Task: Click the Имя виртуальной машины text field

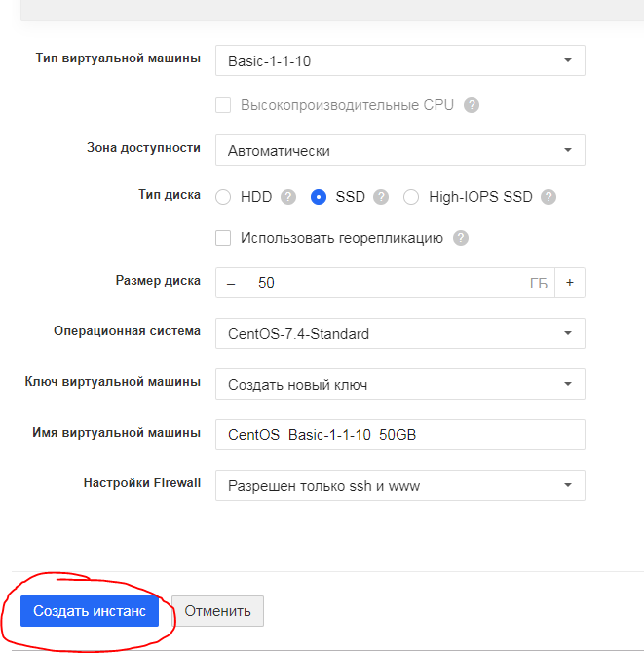Action: click(x=399, y=435)
